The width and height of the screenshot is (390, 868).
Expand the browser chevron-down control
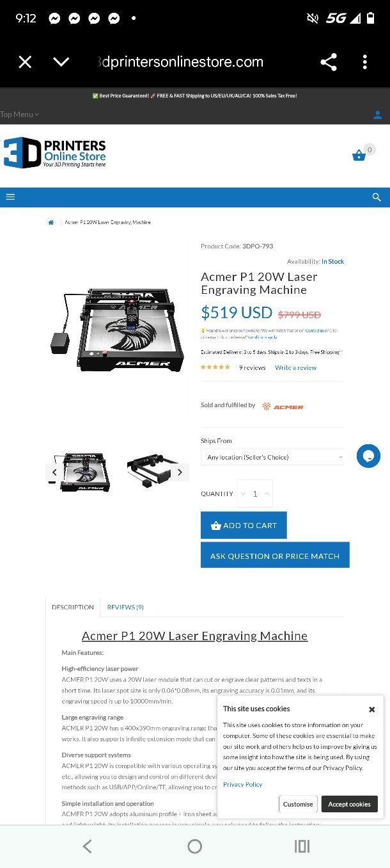tap(61, 62)
